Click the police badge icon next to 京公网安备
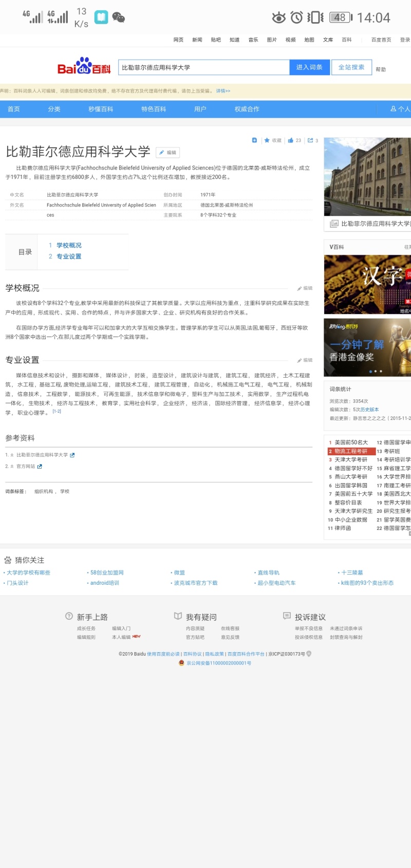The image size is (411, 868). [181, 663]
